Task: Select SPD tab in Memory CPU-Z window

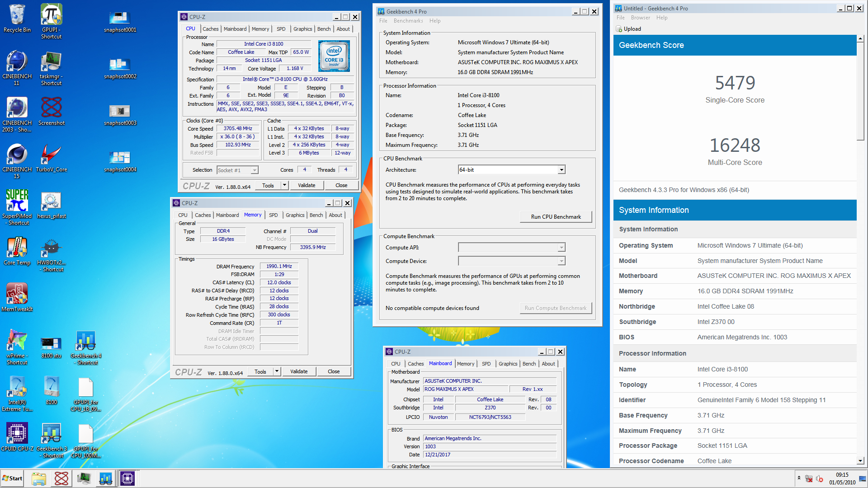Action: tap(273, 215)
